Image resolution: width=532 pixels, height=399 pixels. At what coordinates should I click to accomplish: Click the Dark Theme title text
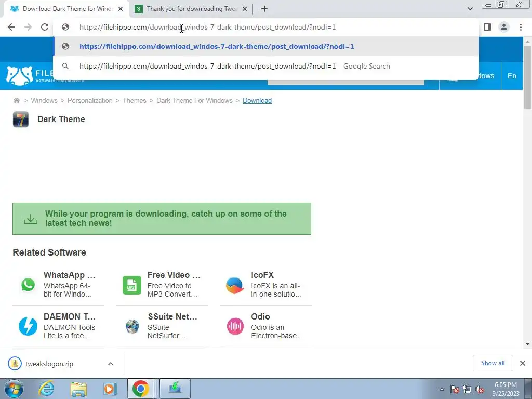click(x=61, y=119)
